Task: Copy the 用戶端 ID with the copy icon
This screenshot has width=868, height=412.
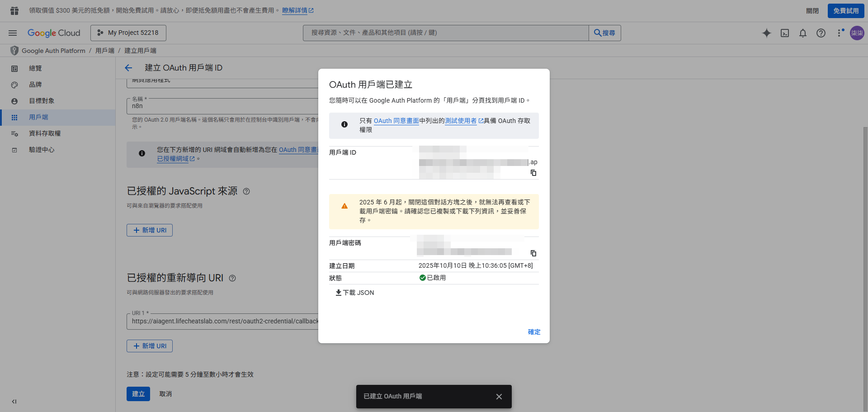Action: click(533, 173)
